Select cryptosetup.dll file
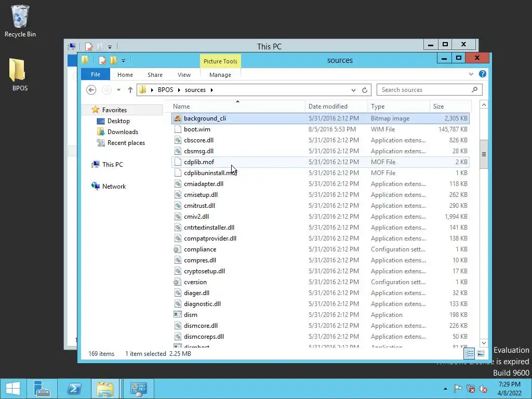The image size is (532, 399). [320, 271]
